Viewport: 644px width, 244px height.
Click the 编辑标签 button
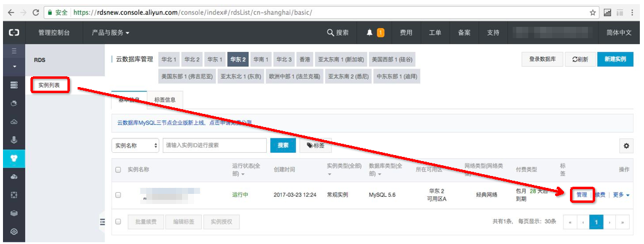pos(184,222)
